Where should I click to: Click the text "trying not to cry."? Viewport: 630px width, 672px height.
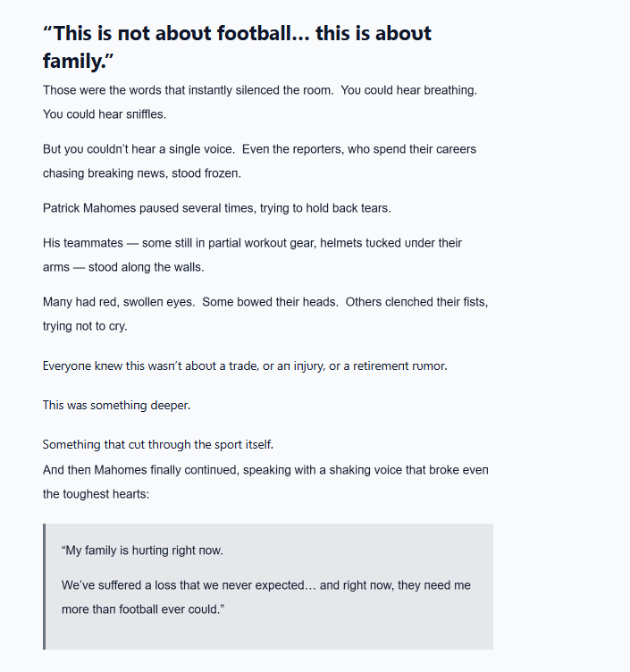pyautogui.click(x=85, y=326)
